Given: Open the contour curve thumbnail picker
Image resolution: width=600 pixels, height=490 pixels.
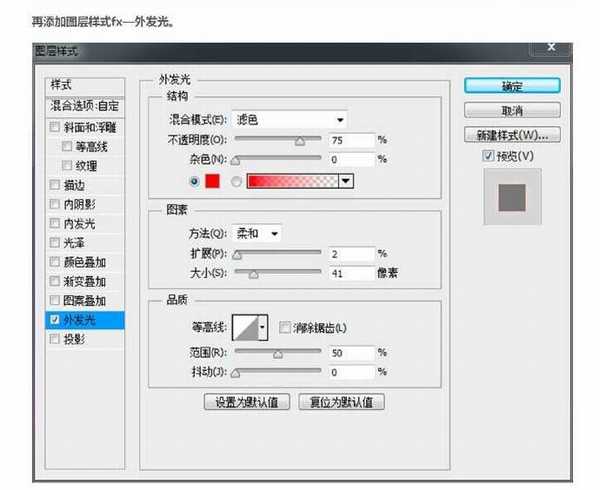Looking at the screenshot, I should click(x=244, y=327).
